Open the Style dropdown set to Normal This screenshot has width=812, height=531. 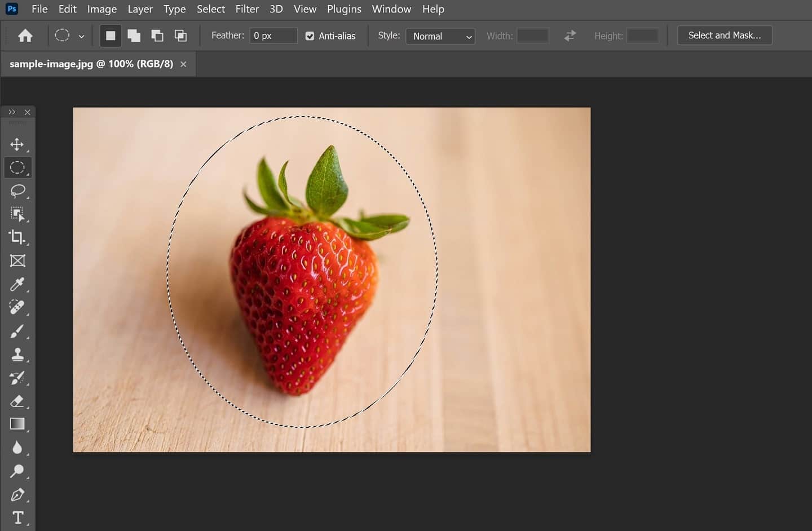click(440, 36)
